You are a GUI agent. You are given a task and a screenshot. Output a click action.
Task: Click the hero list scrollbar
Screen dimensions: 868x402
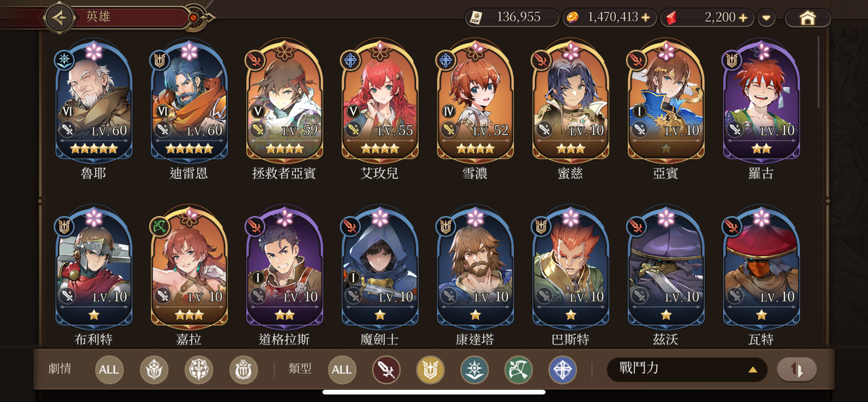tap(819, 72)
